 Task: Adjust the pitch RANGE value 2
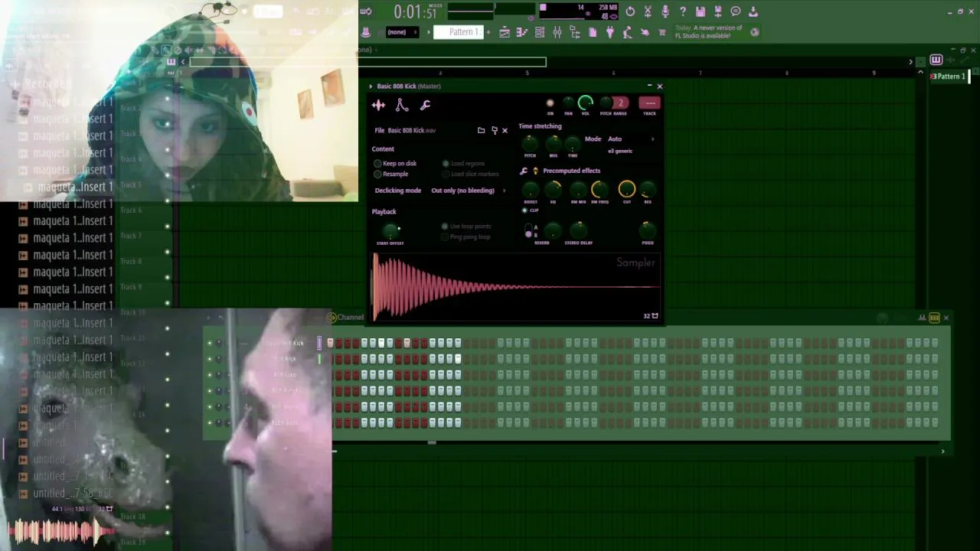(620, 103)
